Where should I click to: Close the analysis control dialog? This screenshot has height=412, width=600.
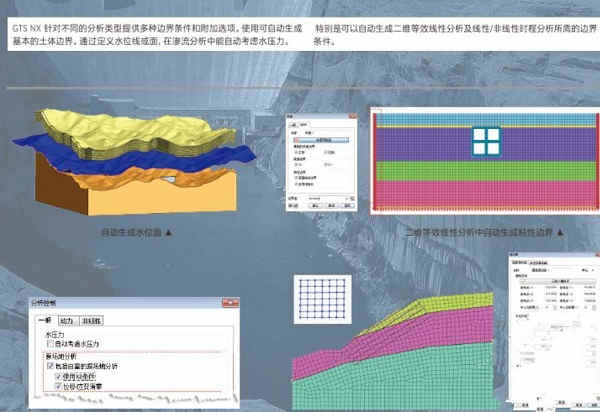230,303
